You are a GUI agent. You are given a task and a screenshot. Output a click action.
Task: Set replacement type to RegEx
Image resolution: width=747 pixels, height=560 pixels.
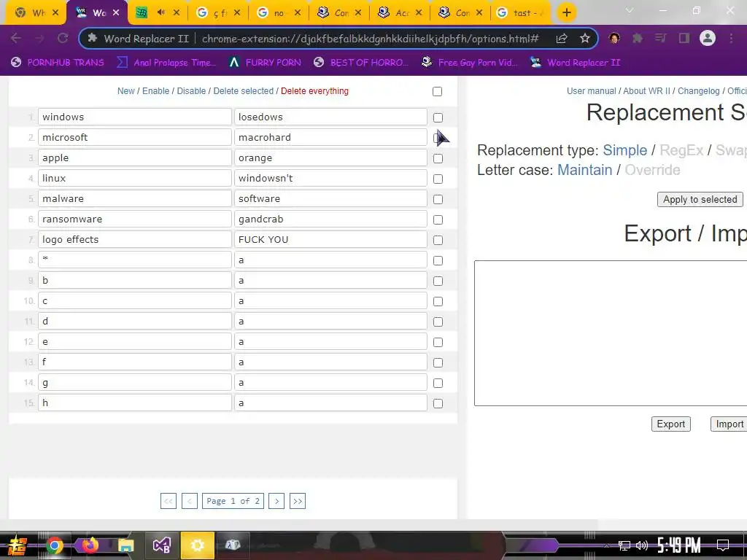coord(681,150)
